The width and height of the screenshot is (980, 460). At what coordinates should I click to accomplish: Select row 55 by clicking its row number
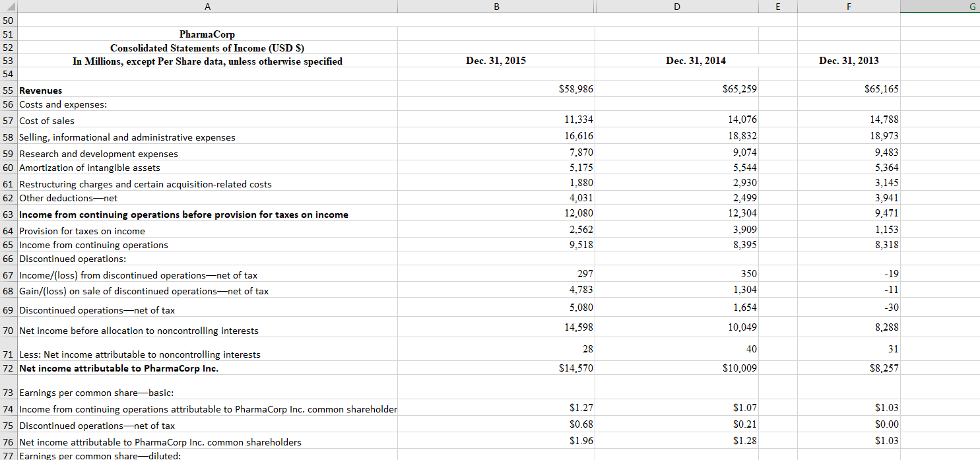pos(9,90)
